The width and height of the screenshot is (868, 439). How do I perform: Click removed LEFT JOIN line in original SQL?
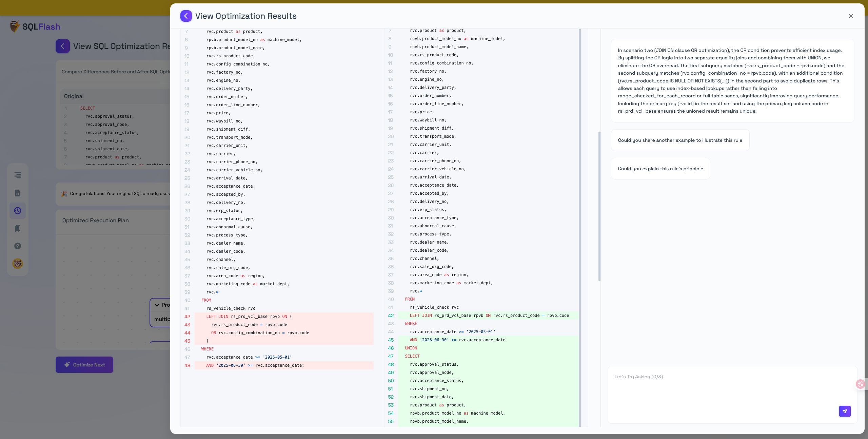click(249, 317)
